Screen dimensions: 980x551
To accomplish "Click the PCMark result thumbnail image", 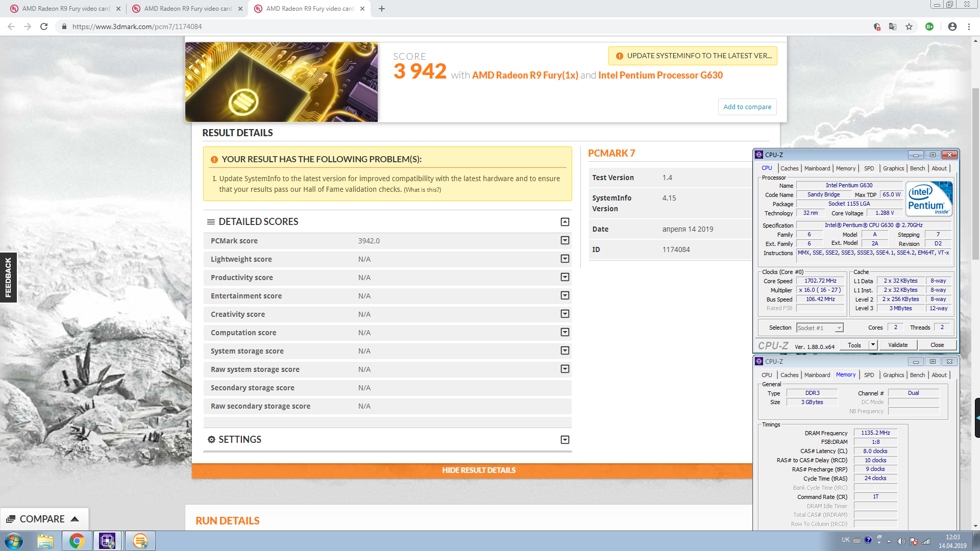I will [x=281, y=82].
